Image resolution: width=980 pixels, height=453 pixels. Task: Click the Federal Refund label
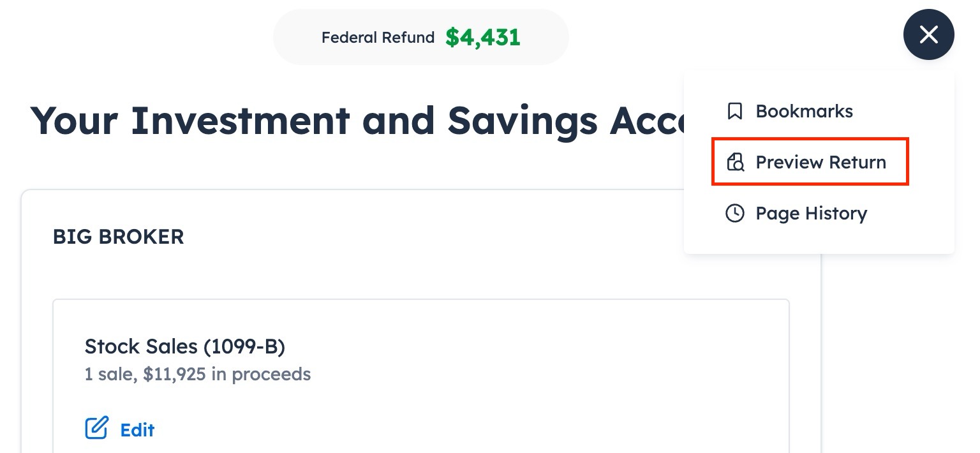tap(378, 38)
